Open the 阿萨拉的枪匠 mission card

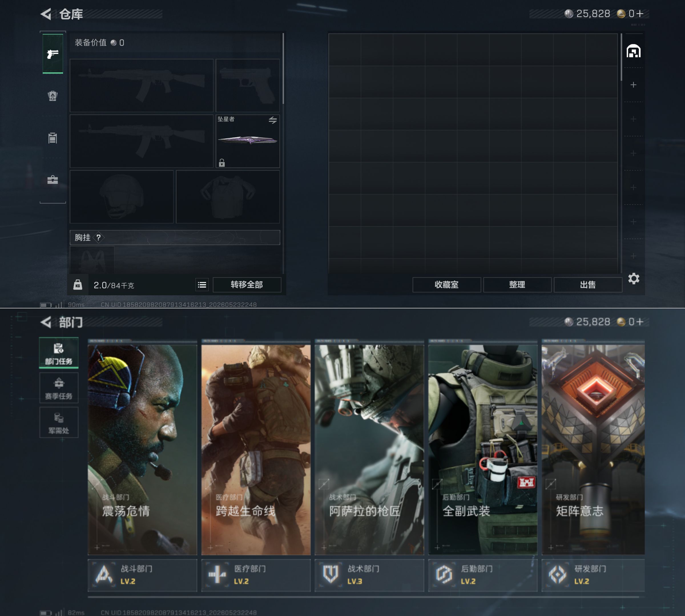pos(369,447)
